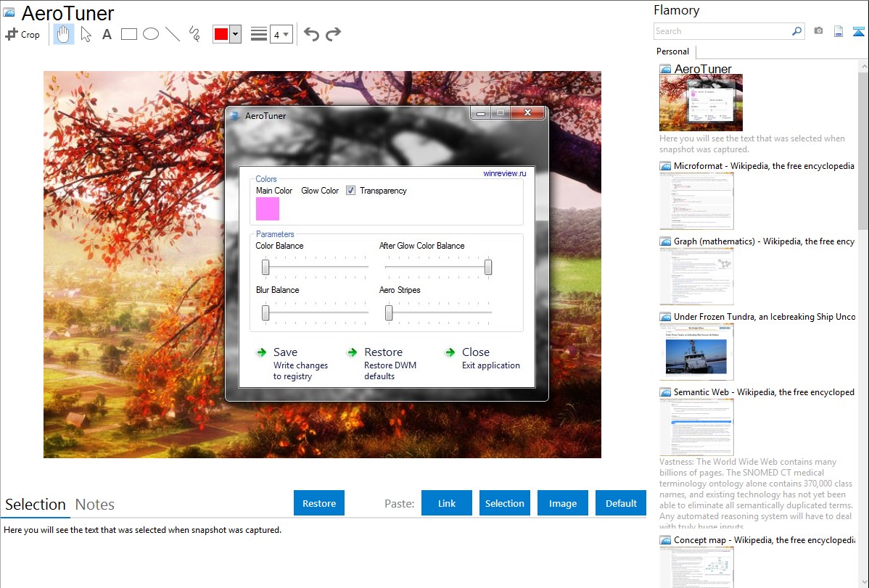Screen dimensions: 869x588
Task: Select the Crop tool
Action: tap(22, 34)
